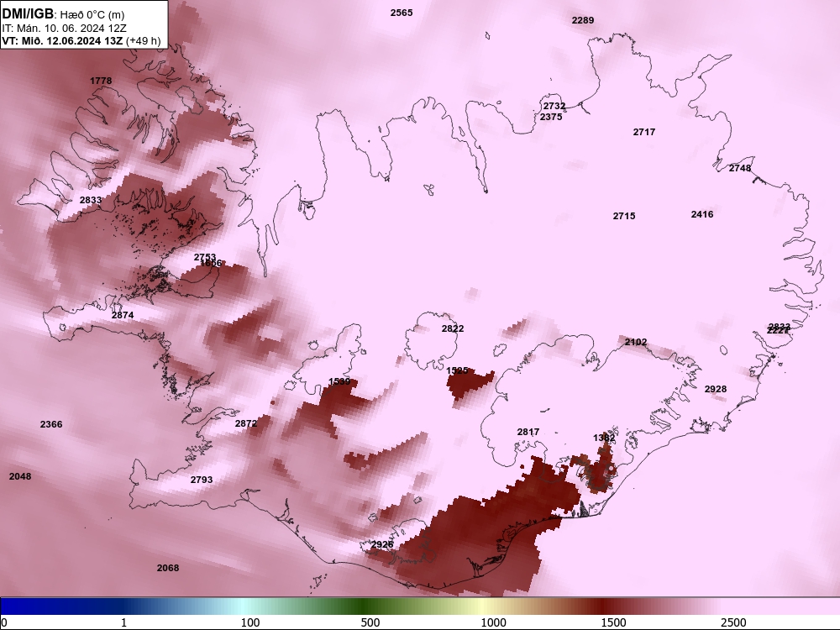Image resolution: width=840 pixels, height=630 pixels.
Task: Click the 100 label on the color scale
Action: 250,622
